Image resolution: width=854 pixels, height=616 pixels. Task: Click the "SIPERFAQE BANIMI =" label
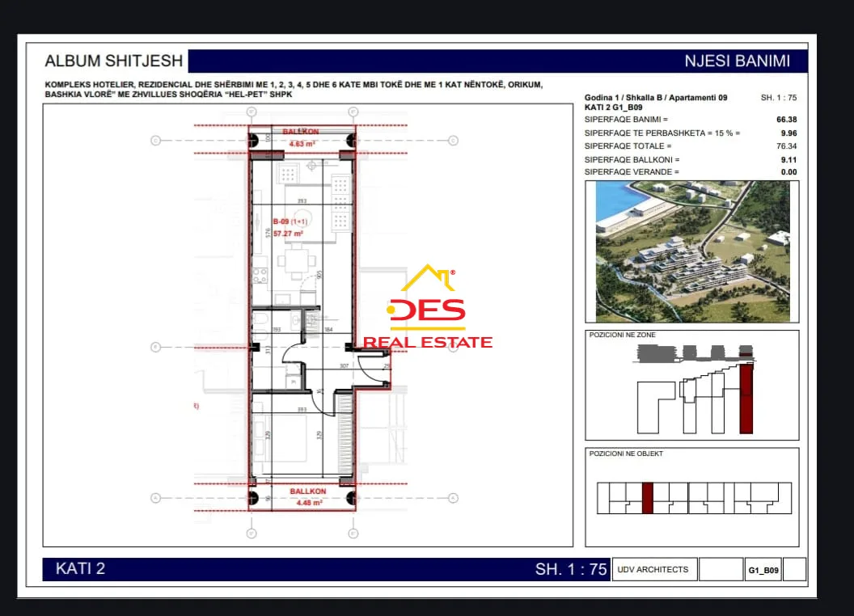pyautogui.click(x=626, y=120)
